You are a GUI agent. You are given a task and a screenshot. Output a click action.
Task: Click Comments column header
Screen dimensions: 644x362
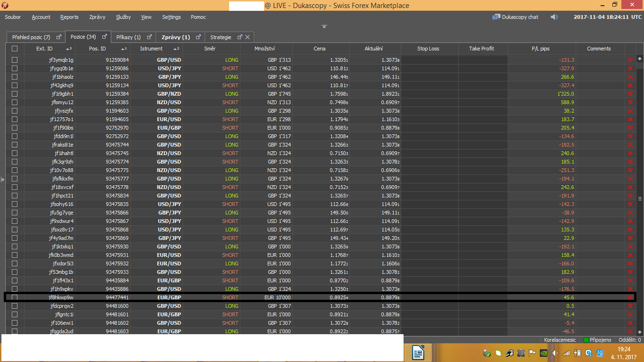600,49
